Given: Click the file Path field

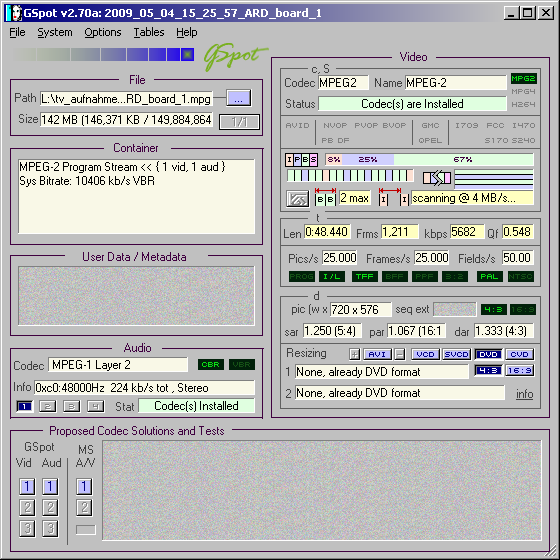Looking at the screenshot, I should tap(126, 99).
